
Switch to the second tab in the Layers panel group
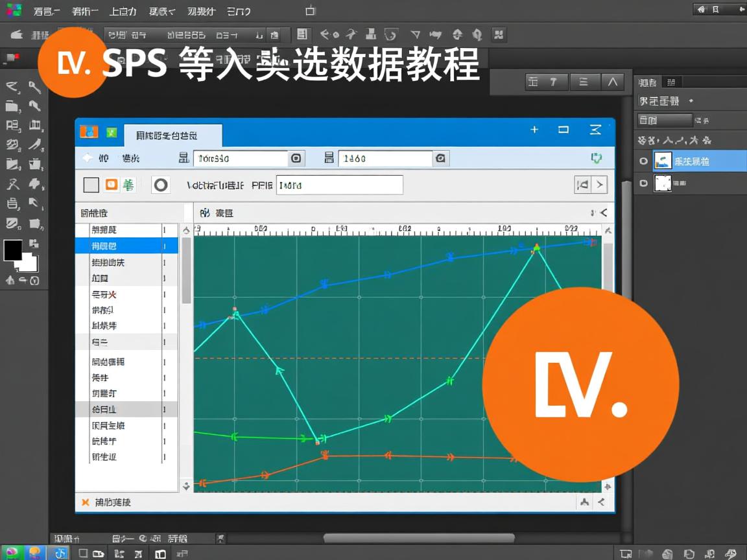click(671, 82)
